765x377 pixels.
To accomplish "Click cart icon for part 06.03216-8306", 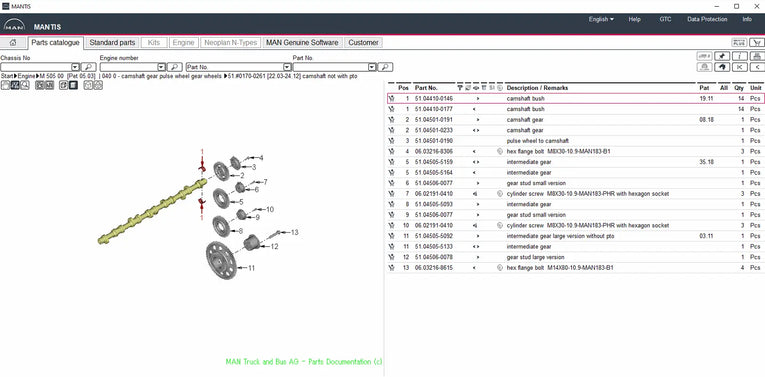I will [x=391, y=152].
